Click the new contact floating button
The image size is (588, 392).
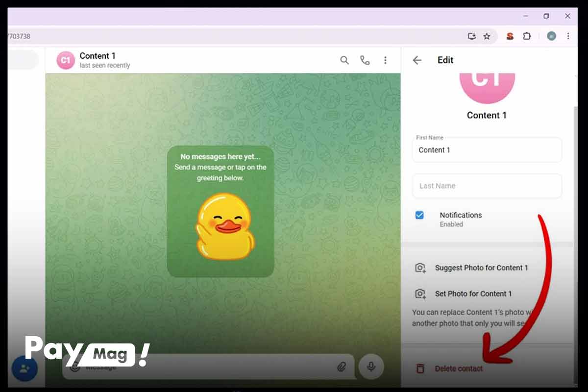point(24,368)
